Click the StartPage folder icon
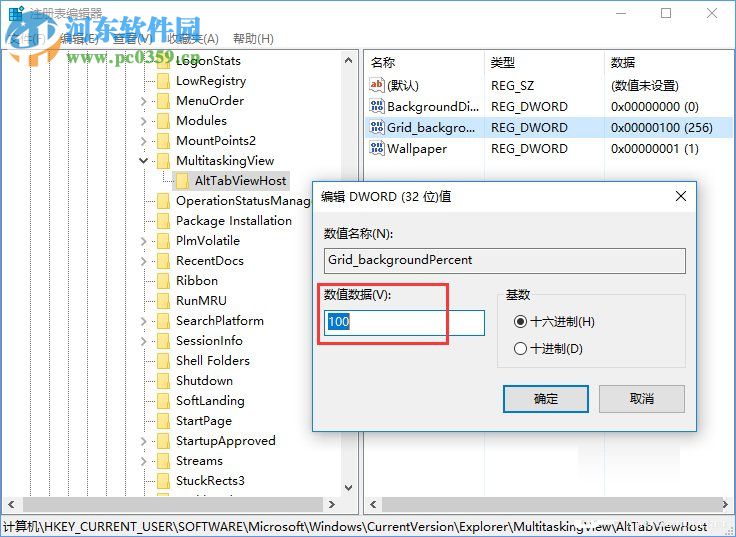This screenshot has height=537, width=736. pos(163,421)
